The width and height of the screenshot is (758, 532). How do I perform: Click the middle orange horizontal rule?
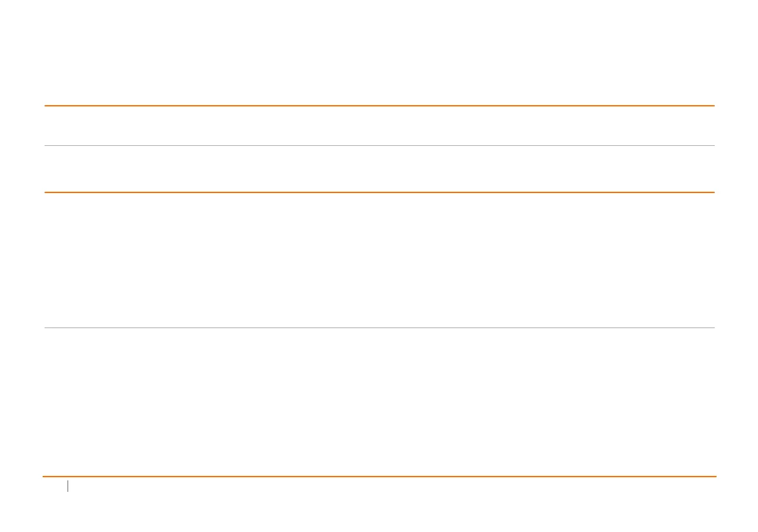379,192
